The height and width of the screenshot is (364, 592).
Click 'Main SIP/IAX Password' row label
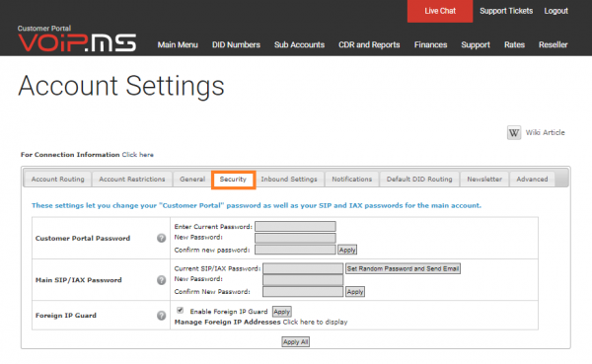pyautogui.click(x=79, y=280)
